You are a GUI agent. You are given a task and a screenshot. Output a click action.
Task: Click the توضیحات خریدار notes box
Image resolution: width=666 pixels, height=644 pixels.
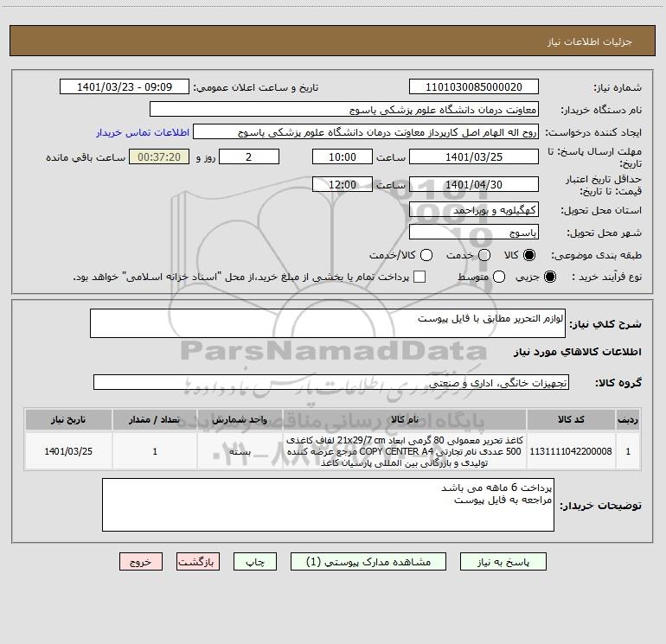coord(328,505)
